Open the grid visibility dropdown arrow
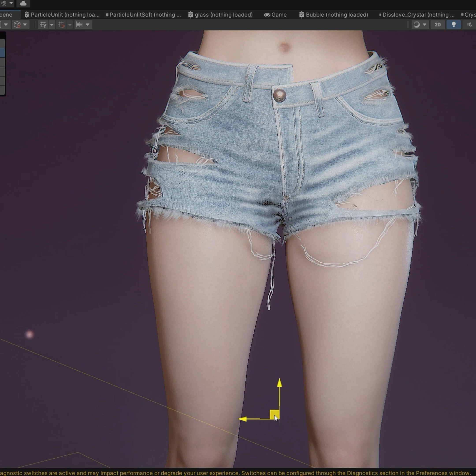 point(52,25)
